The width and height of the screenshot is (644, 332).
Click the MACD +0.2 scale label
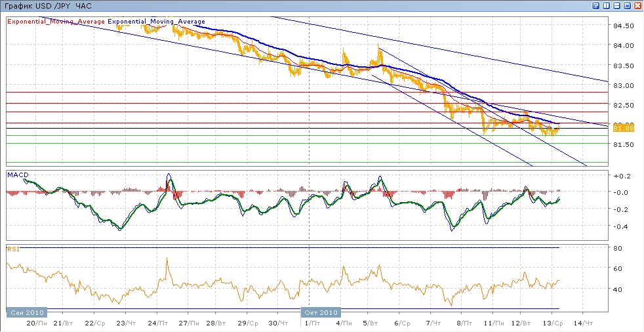pyautogui.click(x=620, y=176)
